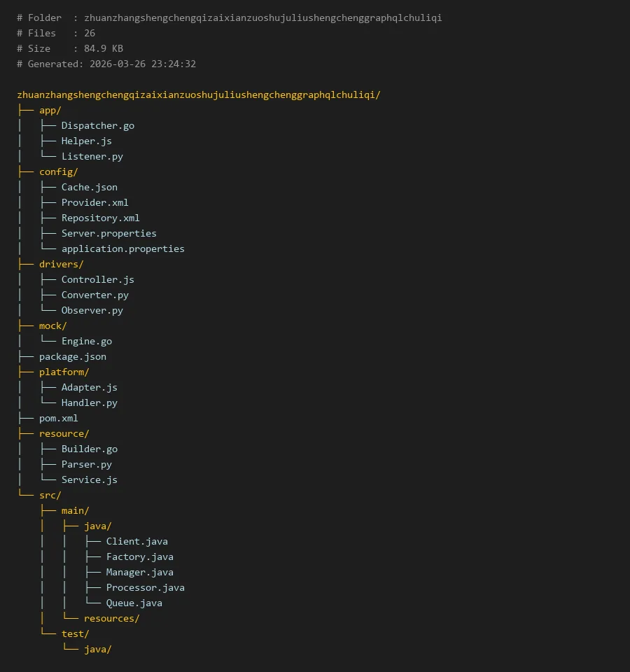
Task: Open Observer.py file
Action: (92, 311)
